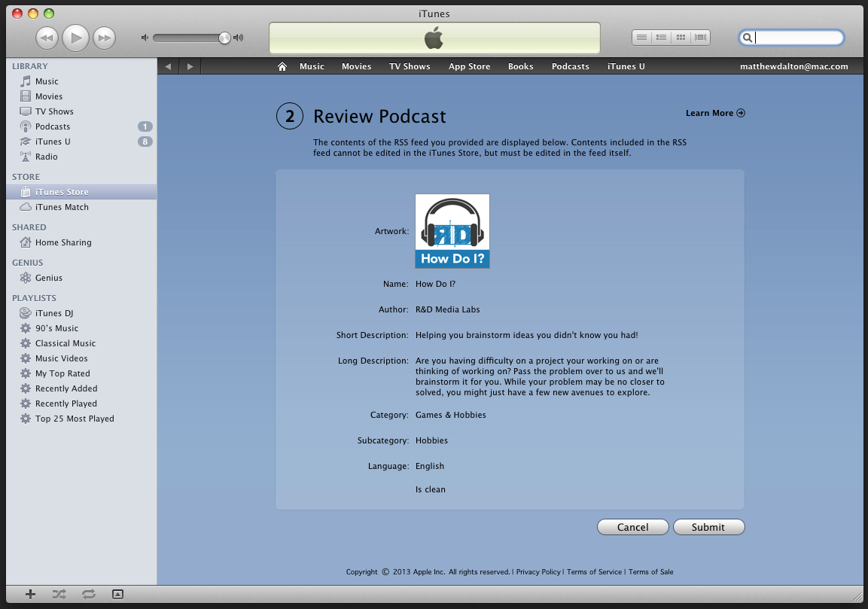
Task: Select iTunes Store in the sidebar
Action: [81, 192]
